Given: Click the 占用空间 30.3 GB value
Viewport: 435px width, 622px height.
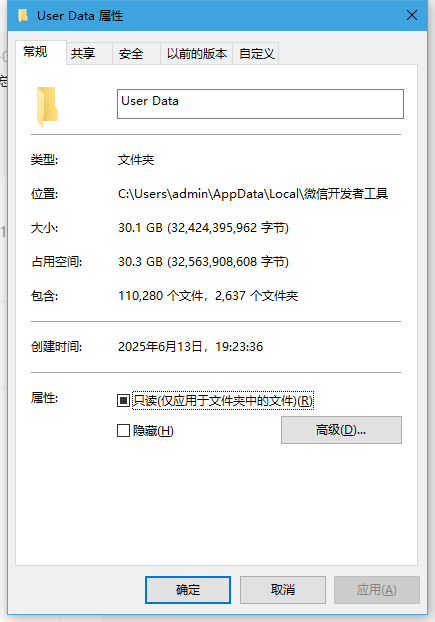Looking at the screenshot, I should coord(203,262).
